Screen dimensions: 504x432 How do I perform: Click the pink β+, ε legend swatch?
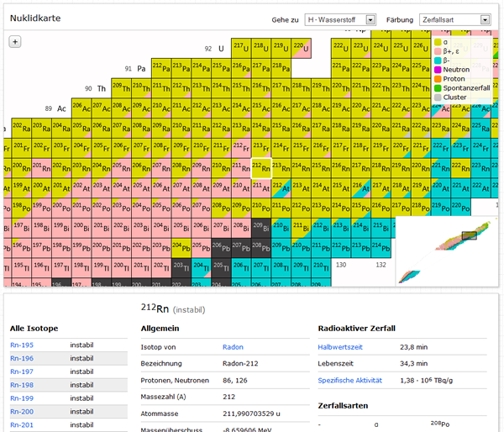click(438, 51)
